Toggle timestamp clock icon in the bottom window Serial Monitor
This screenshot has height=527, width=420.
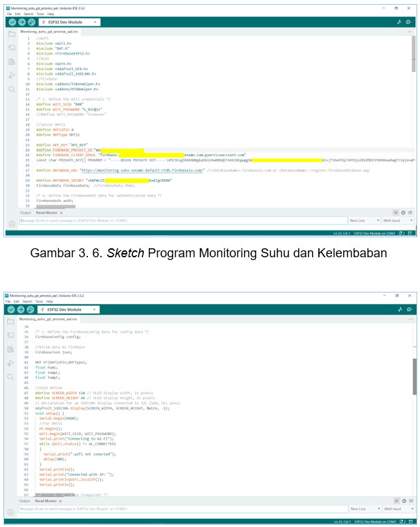pyautogui.click(x=404, y=501)
